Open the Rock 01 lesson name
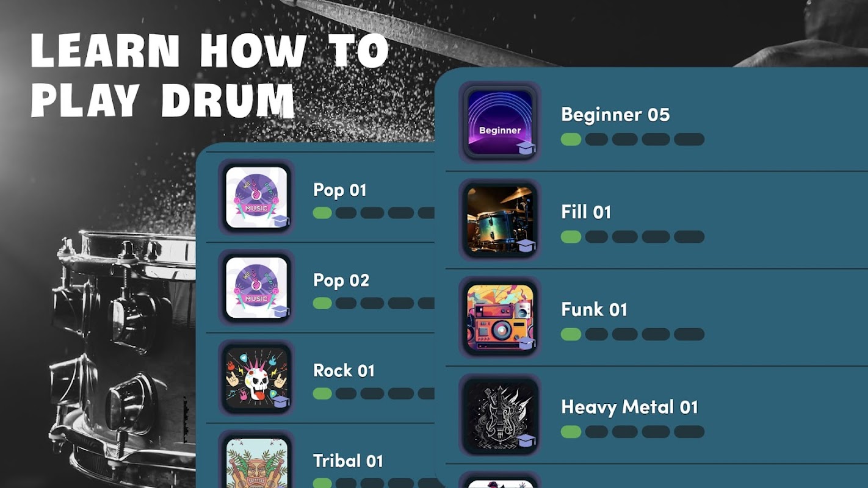 344,370
